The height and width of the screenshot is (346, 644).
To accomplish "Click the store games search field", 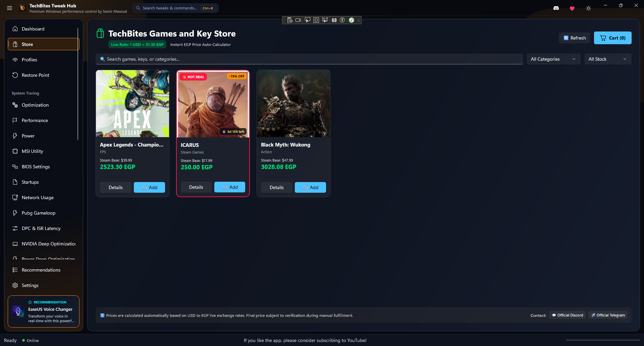I will (x=309, y=59).
